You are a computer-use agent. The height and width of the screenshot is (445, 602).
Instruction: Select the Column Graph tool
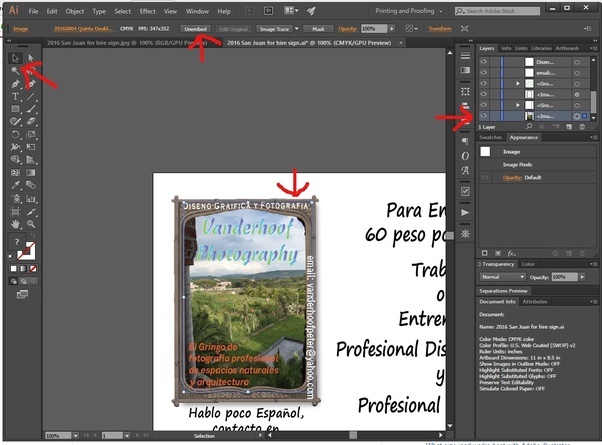(31, 199)
